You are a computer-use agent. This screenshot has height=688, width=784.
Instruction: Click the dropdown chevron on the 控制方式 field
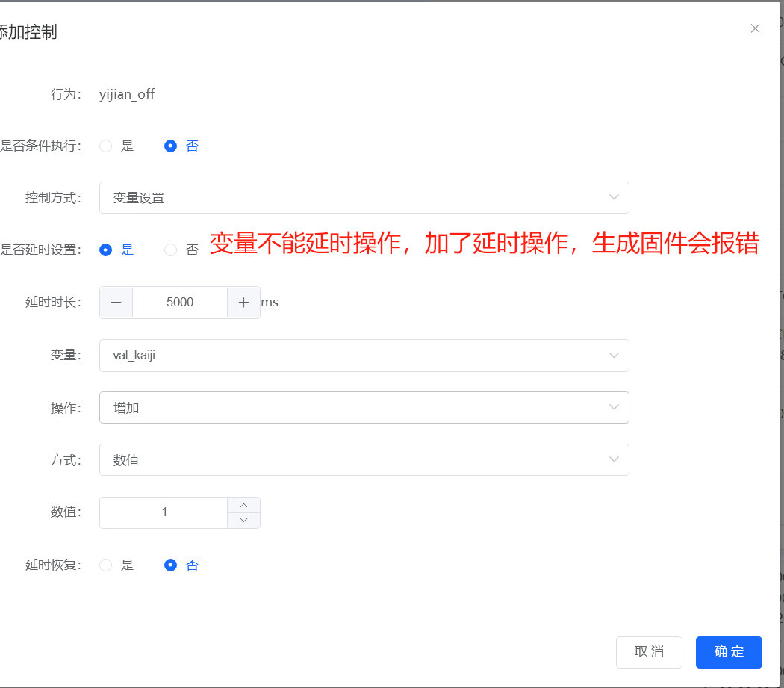click(614, 197)
